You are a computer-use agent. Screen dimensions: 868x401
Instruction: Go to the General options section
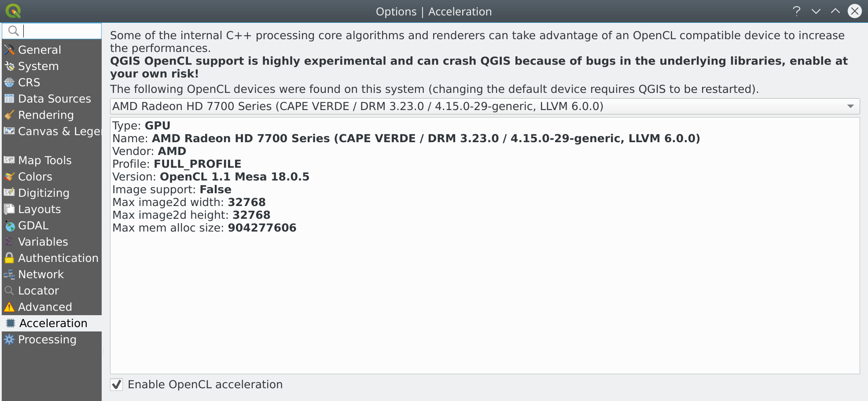coord(39,50)
